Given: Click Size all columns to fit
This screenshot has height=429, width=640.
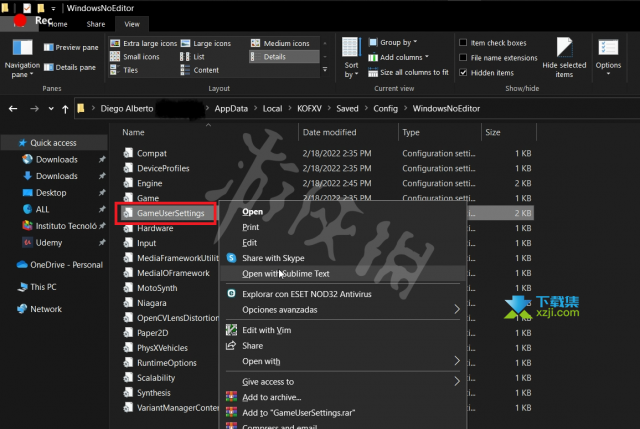Looking at the screenshot, I should pos(408,73).
